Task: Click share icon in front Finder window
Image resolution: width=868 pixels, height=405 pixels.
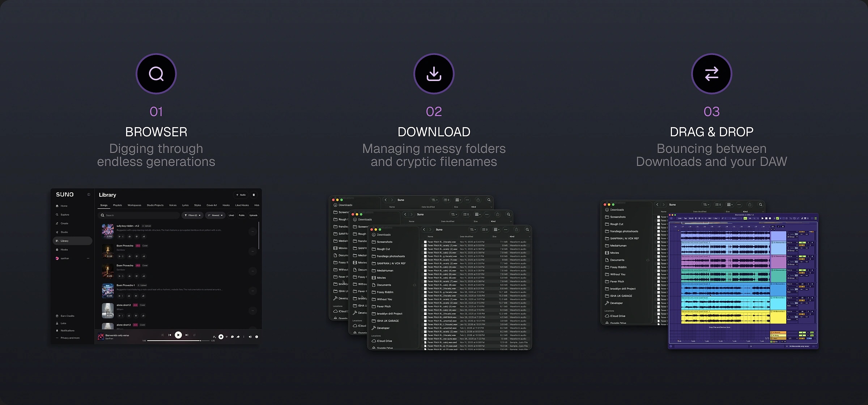Action: pyautogui.click(x=516, y=230)
